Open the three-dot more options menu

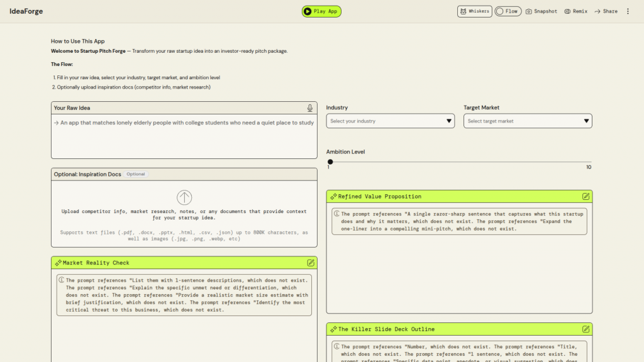(627, 11)
